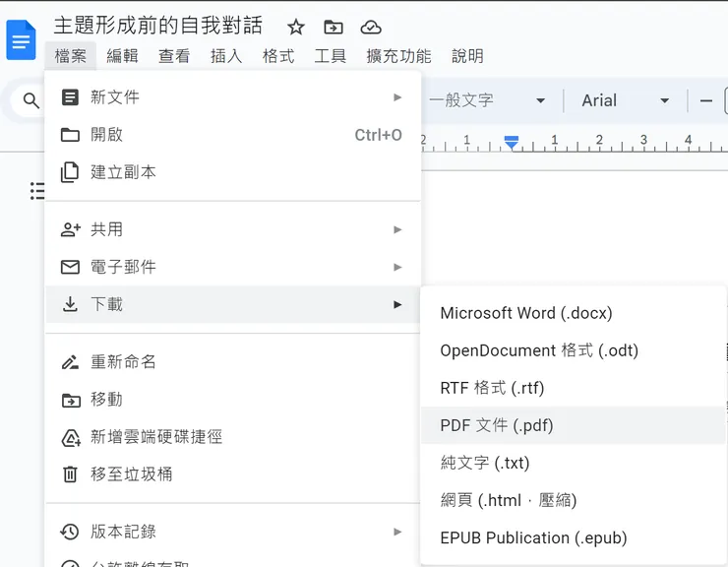This screenshot has height=567, width=728.
Task: Click the 開啟 folder icon
Action: (x=70, y=135)
